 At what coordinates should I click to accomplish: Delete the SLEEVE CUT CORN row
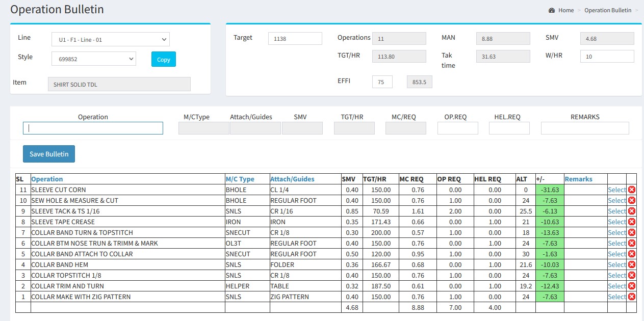coord(631,190)
